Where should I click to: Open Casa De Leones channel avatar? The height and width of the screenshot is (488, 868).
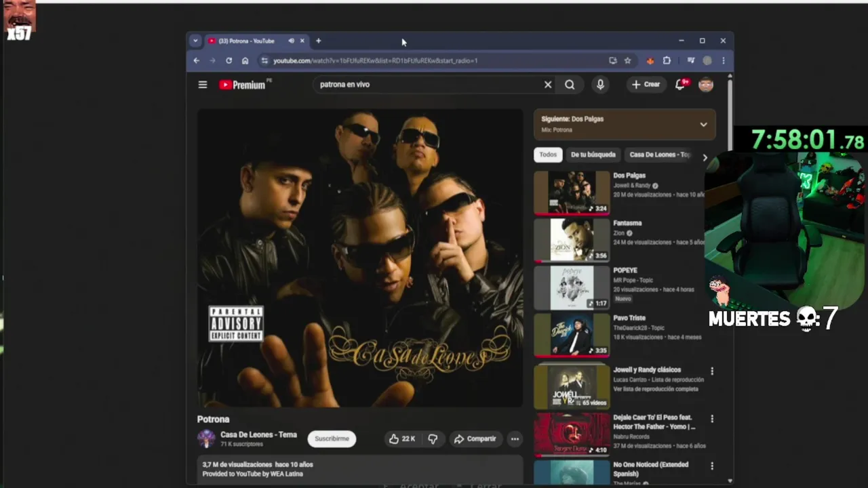tap(206, 439)
